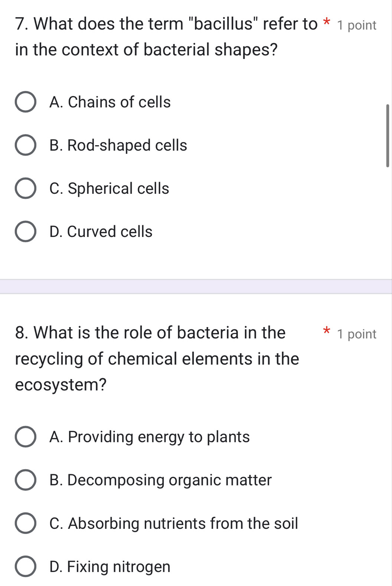Mark radio button for 'C. Absorbing nutrients from the soil'

click(26, 523)
